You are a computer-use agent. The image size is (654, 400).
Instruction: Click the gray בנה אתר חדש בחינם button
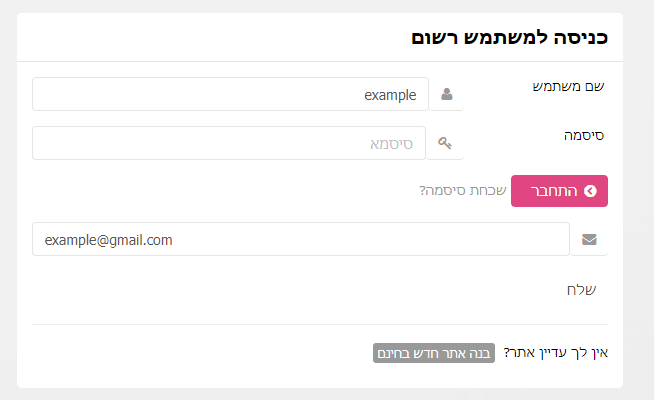pos(434,353)
